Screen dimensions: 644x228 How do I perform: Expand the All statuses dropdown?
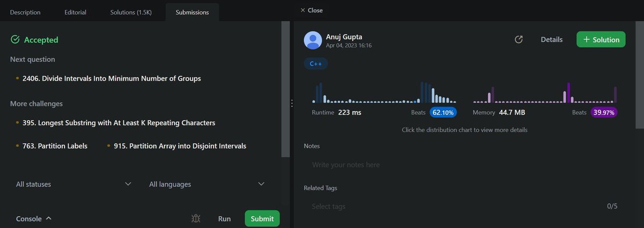pos(74,184)
